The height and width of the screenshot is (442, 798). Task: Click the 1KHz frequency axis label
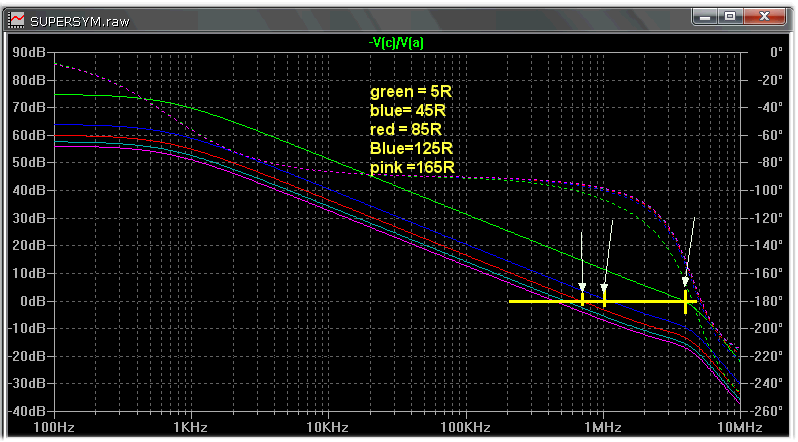pyautogui.click(x=190, y=427)
